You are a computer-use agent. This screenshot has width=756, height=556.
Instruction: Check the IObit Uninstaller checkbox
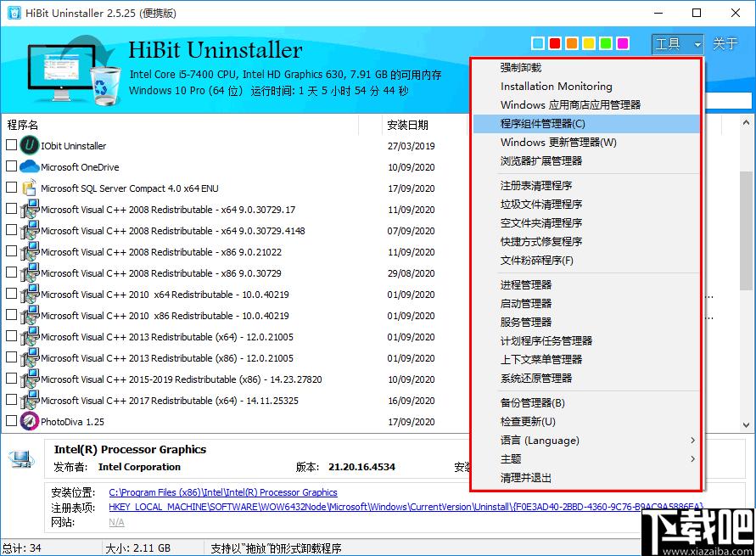point(11,145)
